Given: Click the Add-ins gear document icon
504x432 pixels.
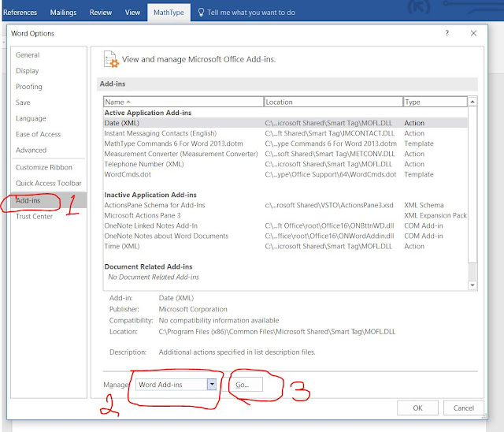Looking at the screenshot, I should [x=111, y=59].
